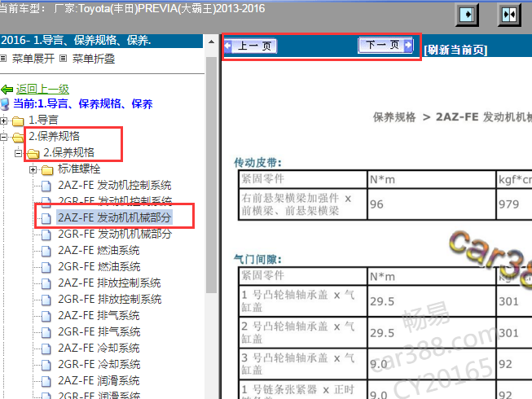This screenshot has width=532, height=399.
Task: Click the double-arrow panel split icon in header
Action: pyautogui.click(x=509, y=15)
